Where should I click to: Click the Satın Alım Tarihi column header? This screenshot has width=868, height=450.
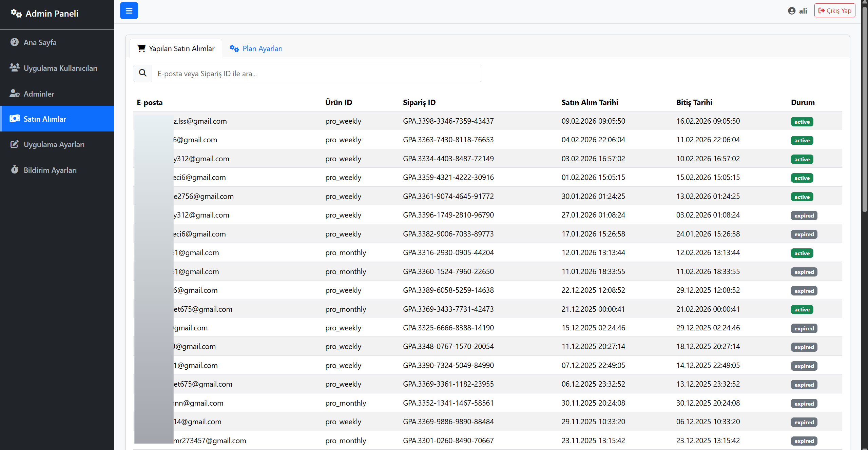(590, 102)
